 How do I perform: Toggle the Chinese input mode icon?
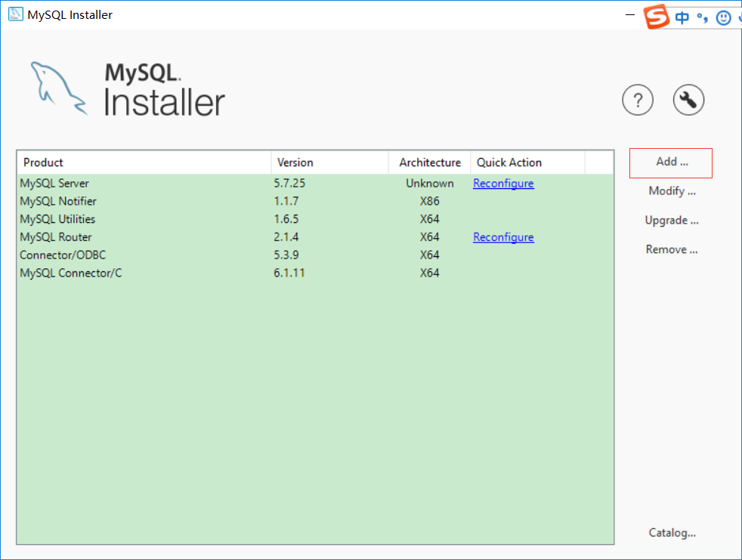[x=682, y=18]
